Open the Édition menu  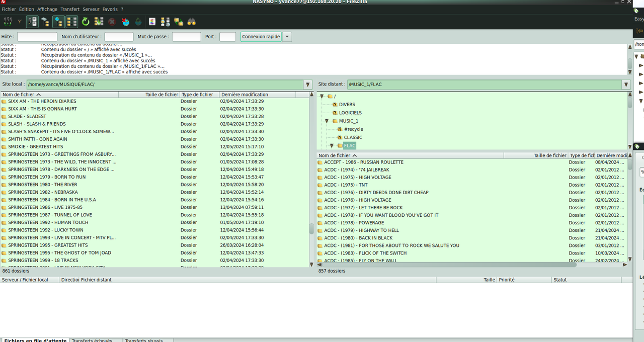(27, 9)
